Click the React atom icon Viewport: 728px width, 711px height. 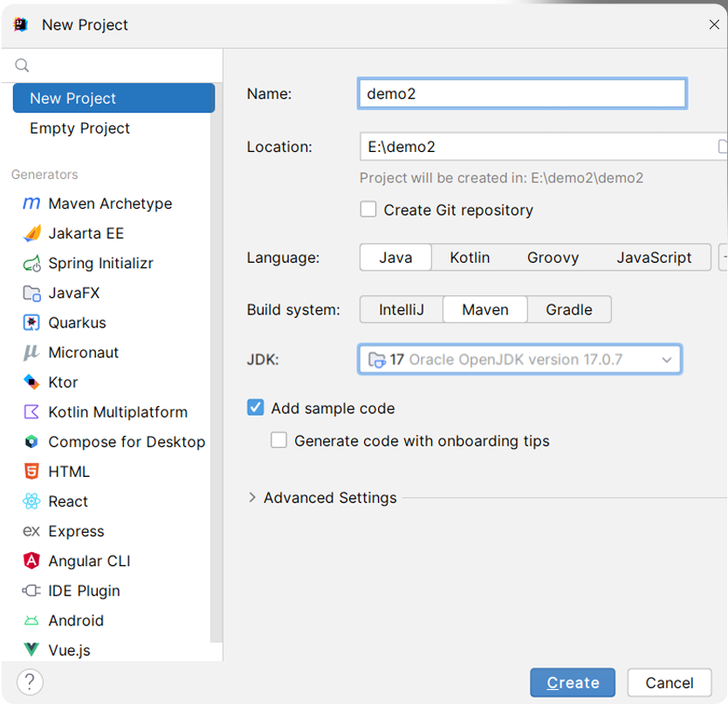pos(31,501)
